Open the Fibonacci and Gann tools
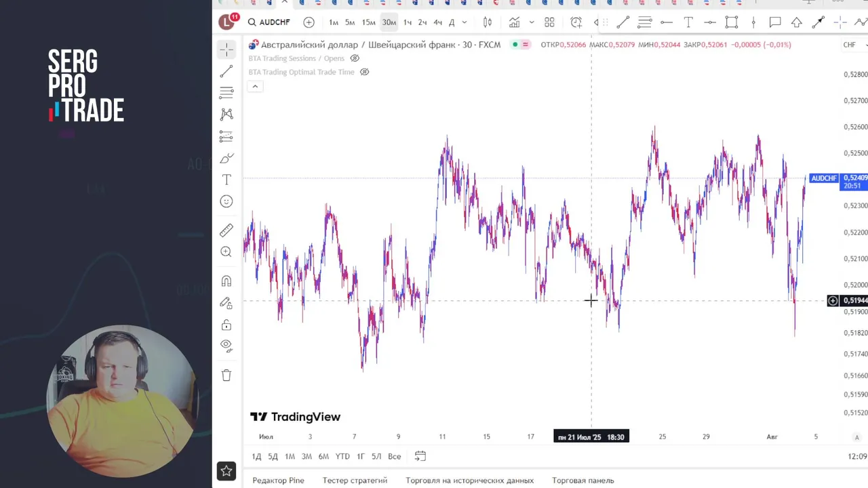Image resolution: width=868 pixels, height=488 pixels. 226,93
